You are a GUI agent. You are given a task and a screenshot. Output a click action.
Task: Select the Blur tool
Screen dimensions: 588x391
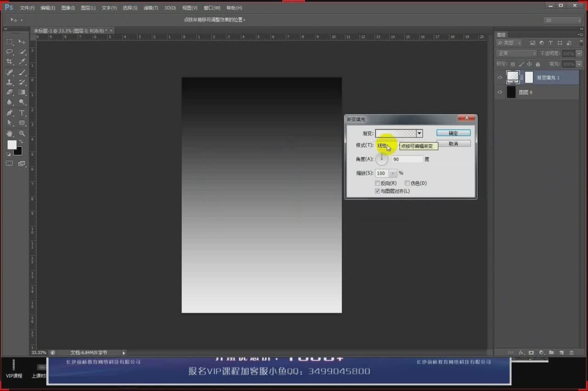click(9, 102)
